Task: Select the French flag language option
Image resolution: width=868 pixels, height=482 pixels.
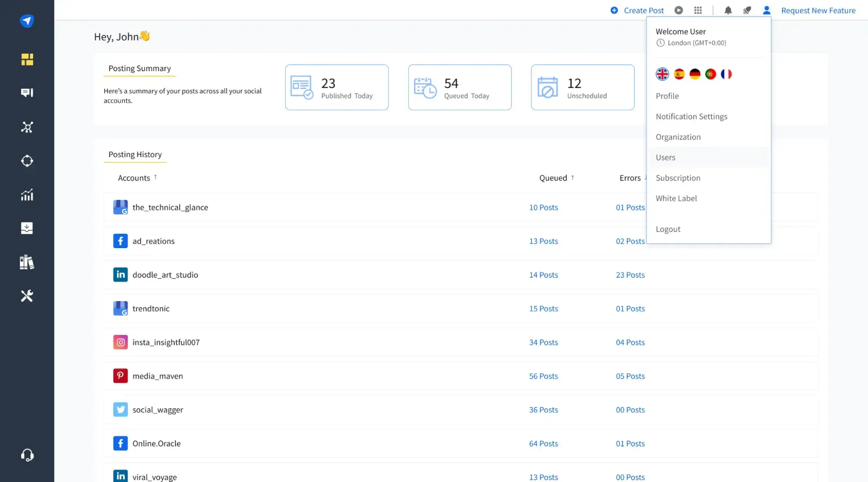Action: click(x=726, y=74)
